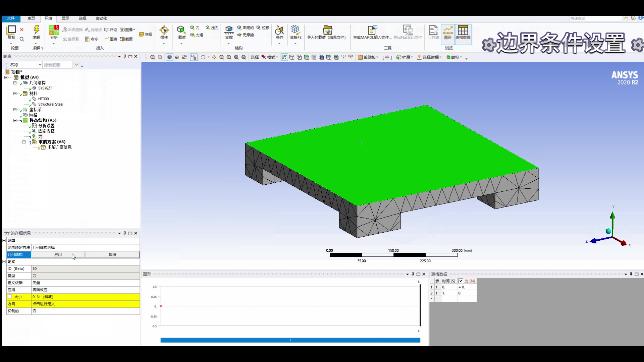Click the 固定支撑 (Fixed Support) icon
This screenshot has width=644, height=362.
(x=46, y=131)
